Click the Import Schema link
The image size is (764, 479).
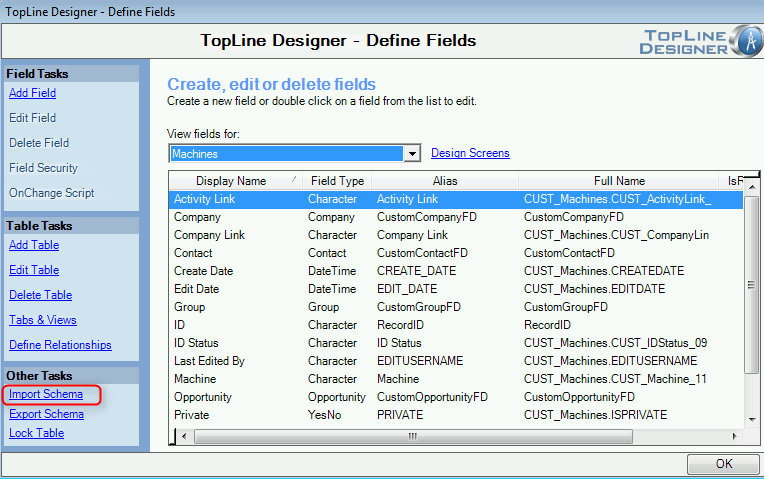pyautogui.click(x=46, y=394)
